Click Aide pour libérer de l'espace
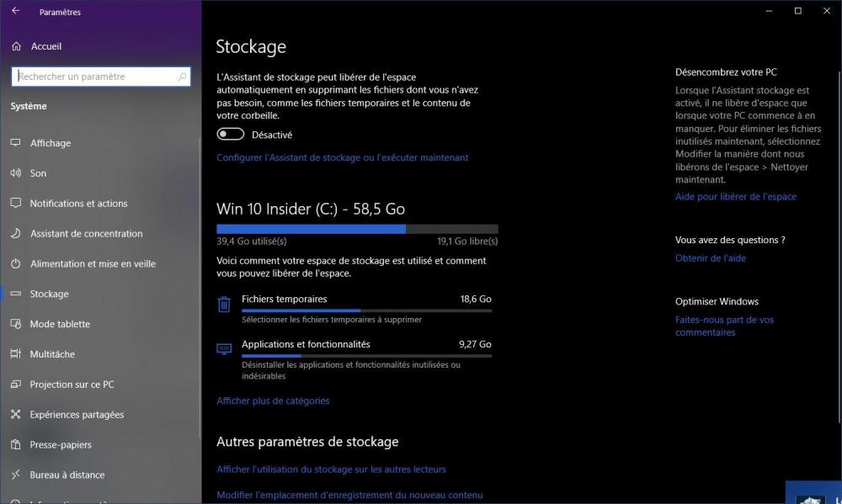The width and height of the screenshot is (842, 504). 735,197
